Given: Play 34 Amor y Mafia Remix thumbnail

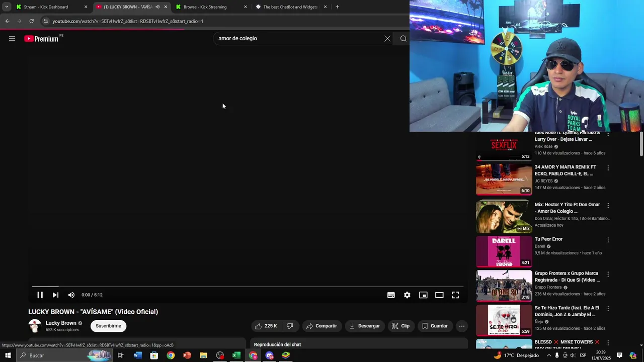Looking at the screenshot, I should (504, 179).
